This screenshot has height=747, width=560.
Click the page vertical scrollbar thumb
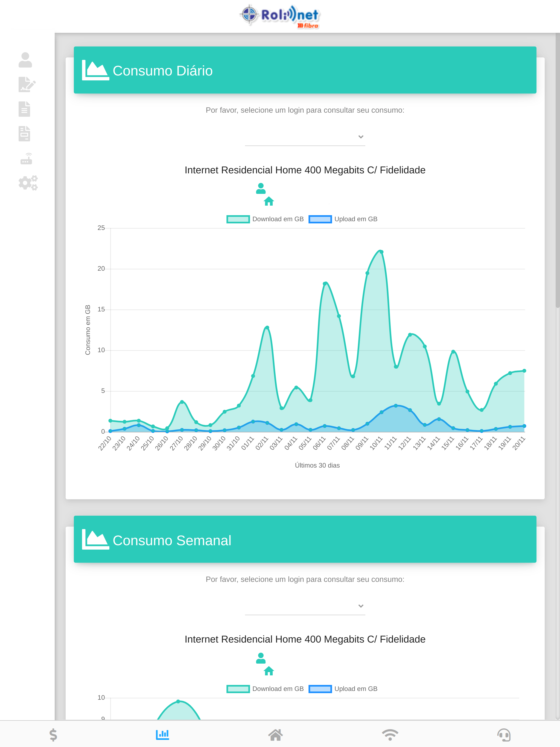click(557, 170)
